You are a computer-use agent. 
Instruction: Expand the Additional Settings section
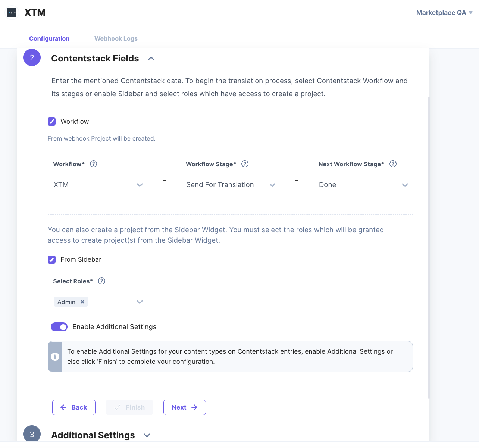(147, 435)
